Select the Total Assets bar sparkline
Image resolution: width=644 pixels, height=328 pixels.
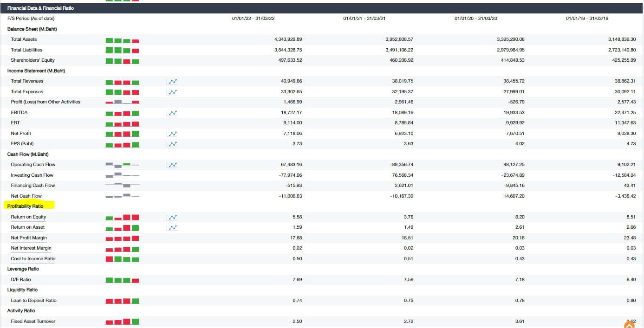pyautogui.click(x=122, y=39)
